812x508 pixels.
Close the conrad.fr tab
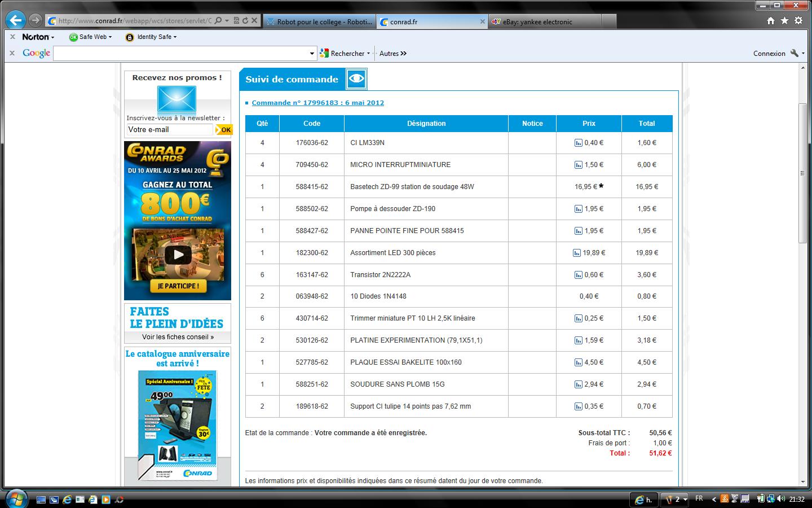click(x=483, y=21)
